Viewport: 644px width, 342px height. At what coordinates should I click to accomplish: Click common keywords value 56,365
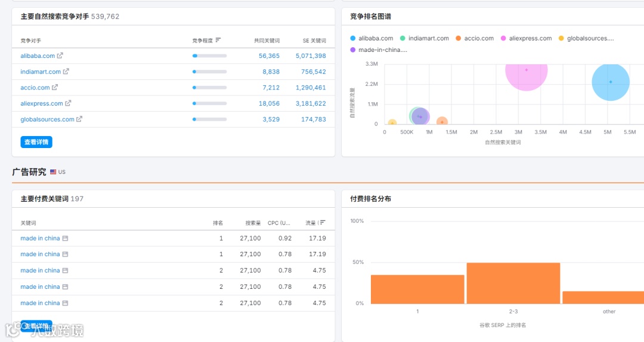point(269,56)
